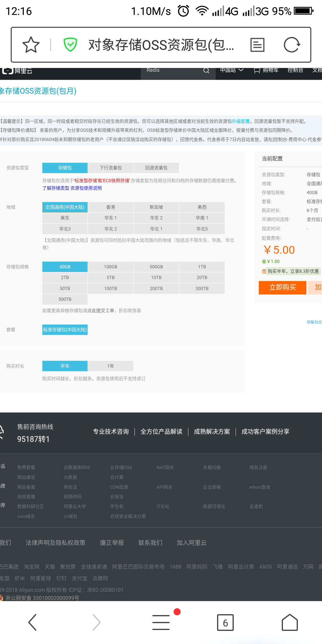Open the 了解存储类型 link
This screenshot has height=644, width=322.
pos(56,188)
